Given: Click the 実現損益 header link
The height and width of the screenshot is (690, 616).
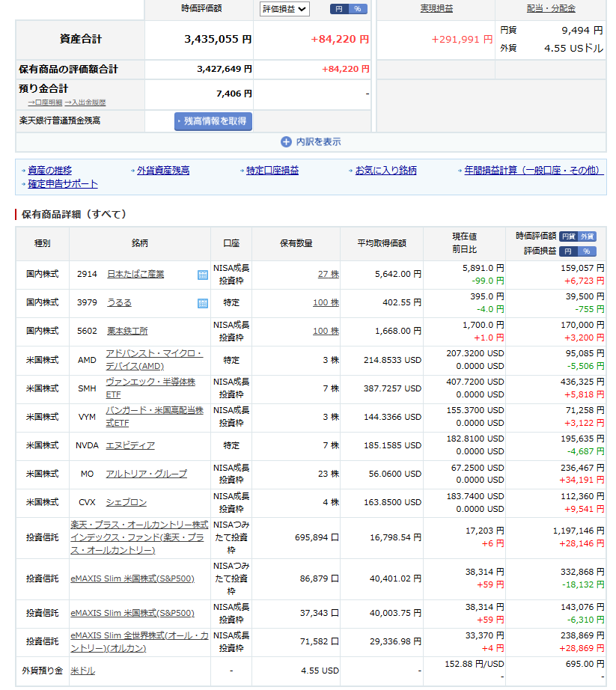Looking at the screenshot, I should 436,9.
